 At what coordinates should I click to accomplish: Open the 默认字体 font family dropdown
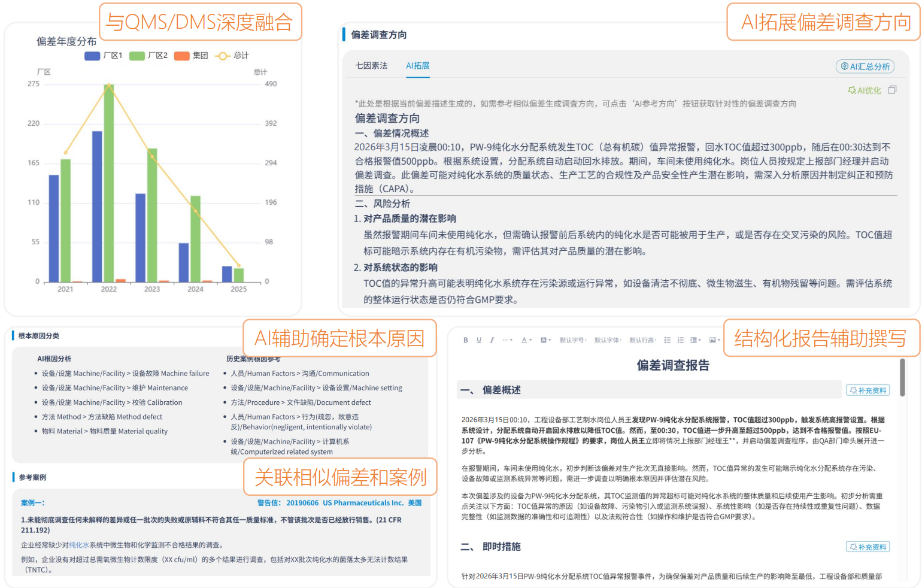(x=608, y=340)
